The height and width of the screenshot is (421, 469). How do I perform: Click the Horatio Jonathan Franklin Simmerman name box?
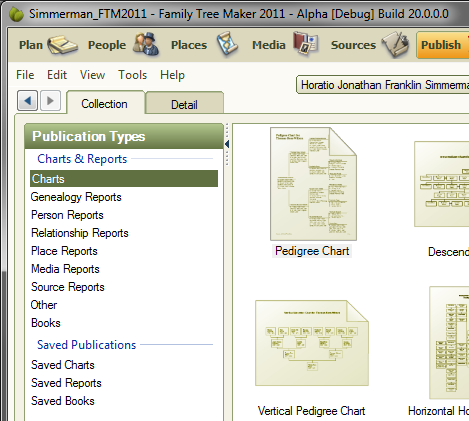(x=382, y=85)
